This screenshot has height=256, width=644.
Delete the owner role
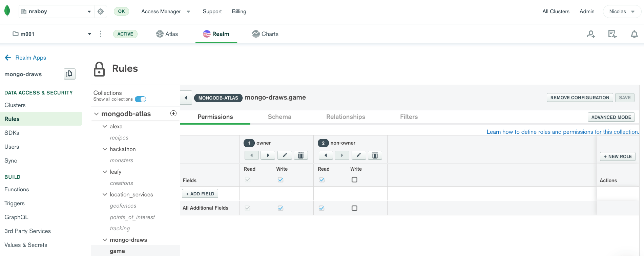pos(301,155)
